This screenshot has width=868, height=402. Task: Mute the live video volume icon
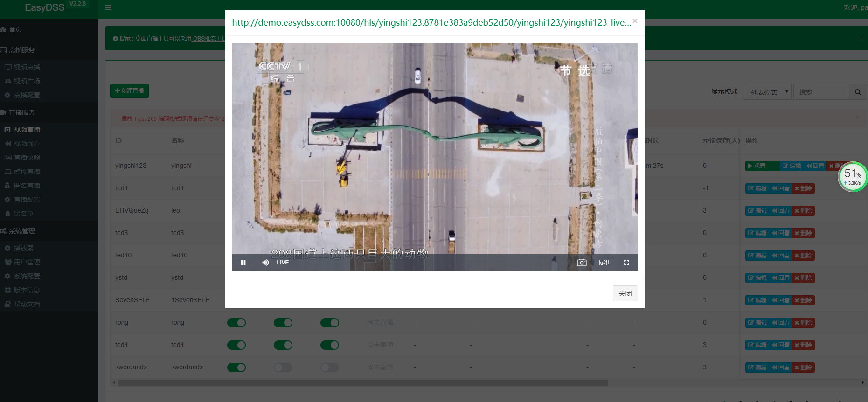pos(265,263)
